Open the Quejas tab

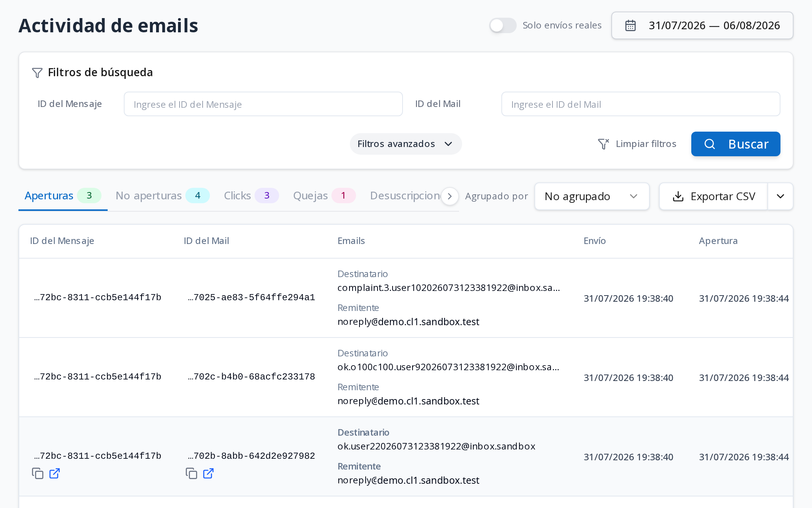tap(324, 196)
